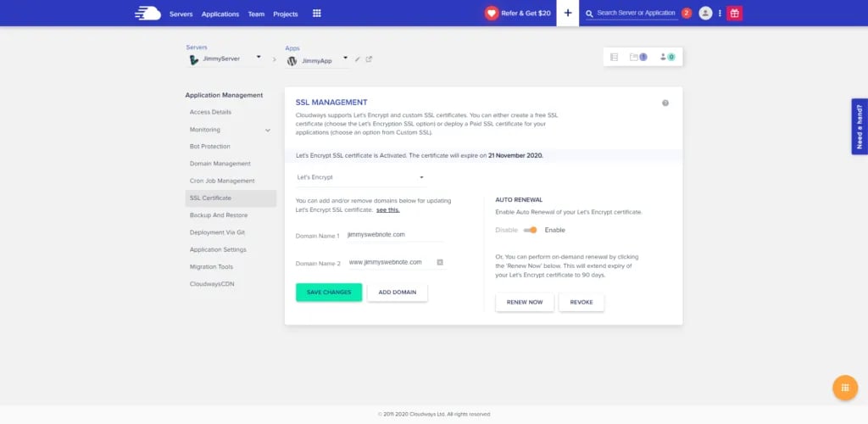Click the AUTO RENEWAL heading

click(x=519, y=199)
